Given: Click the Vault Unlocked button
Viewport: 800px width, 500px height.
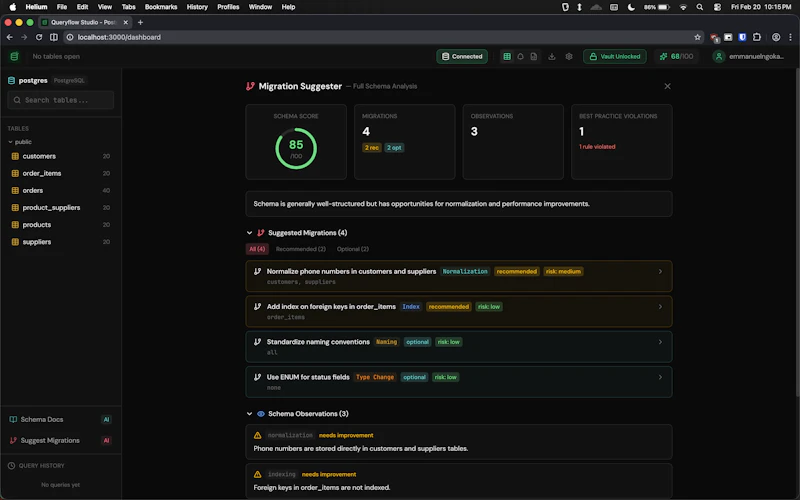Looking at the screenshot, I should (x=615, y=56).
